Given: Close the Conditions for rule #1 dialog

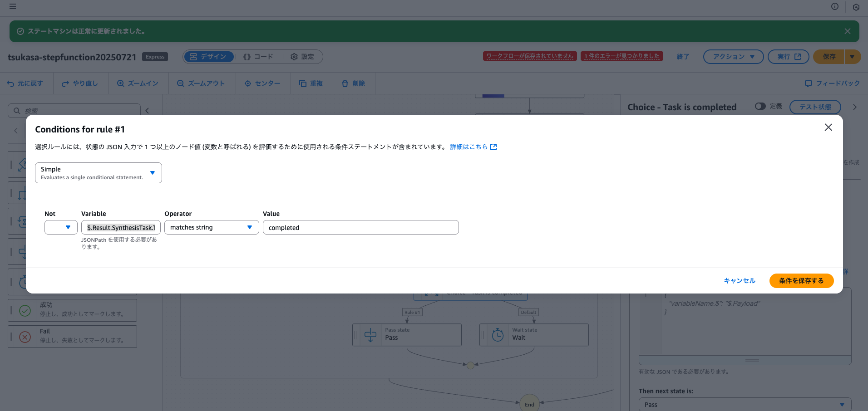Looking at the screenshot, I should tap(829, 127).
